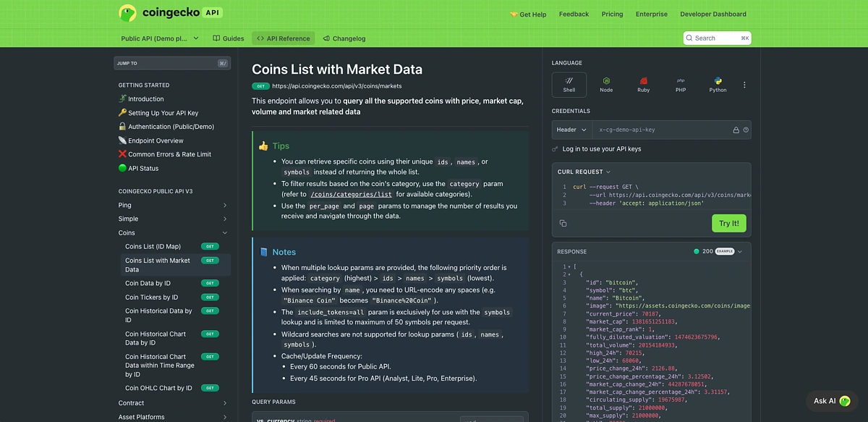Open the Changelog tab
868x422 pixels.
pyautogui.click(x=344, y=38)
